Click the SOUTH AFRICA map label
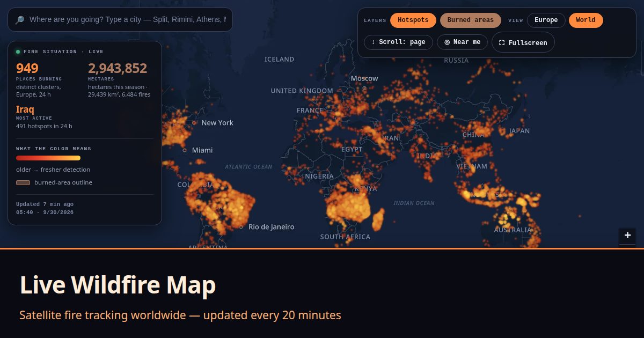This screenshot has width=644, height=338. [345, 237]
